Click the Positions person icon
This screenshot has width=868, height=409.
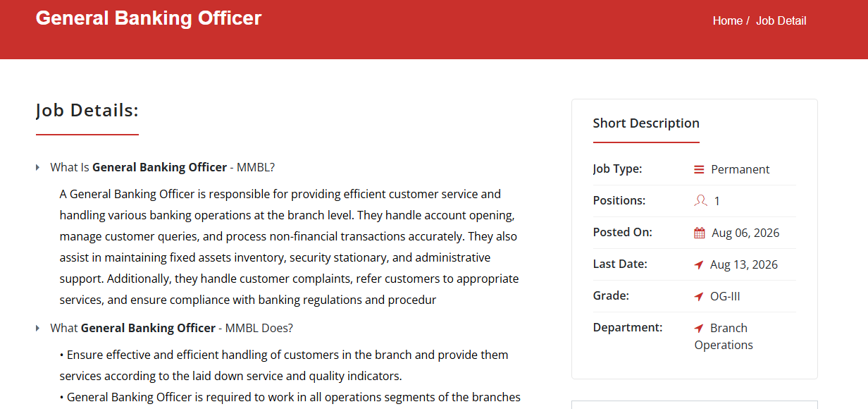(700, 201)
